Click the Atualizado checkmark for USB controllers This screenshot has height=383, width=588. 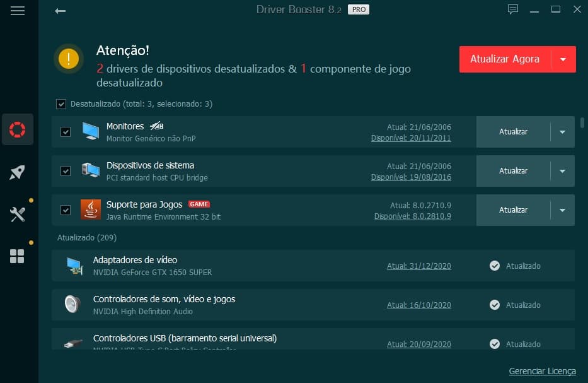coord(495,344)
